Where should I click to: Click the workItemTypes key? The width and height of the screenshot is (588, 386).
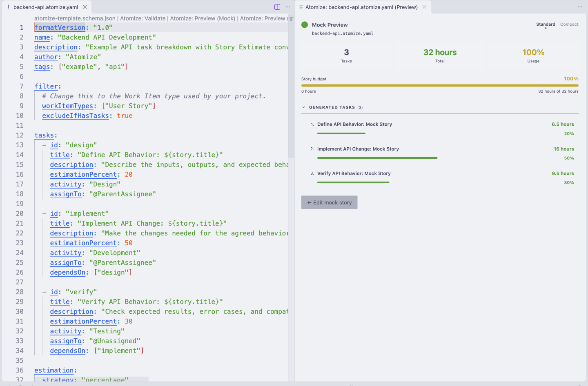tap(68, 106)
